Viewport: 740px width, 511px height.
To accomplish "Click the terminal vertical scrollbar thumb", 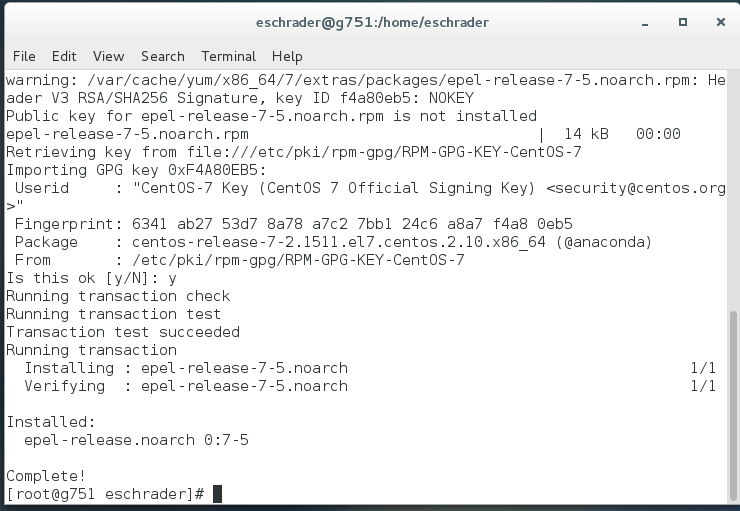I will coord(733,406).
